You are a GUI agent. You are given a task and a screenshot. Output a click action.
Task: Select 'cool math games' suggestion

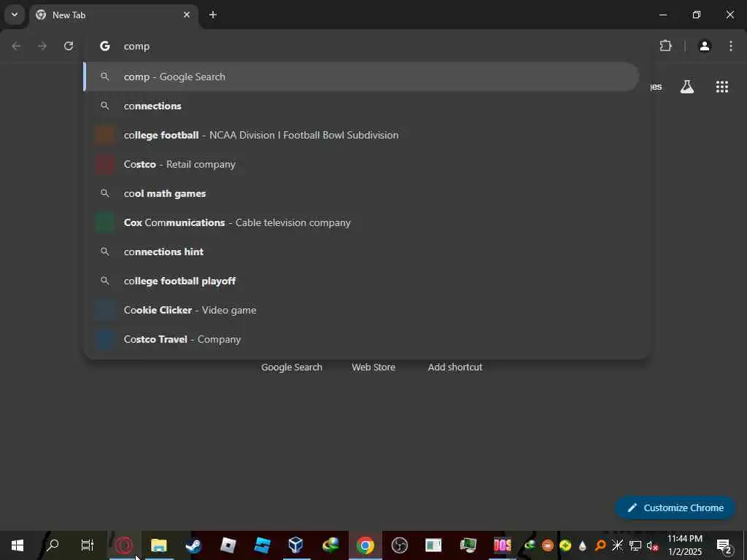pos(362,193)
